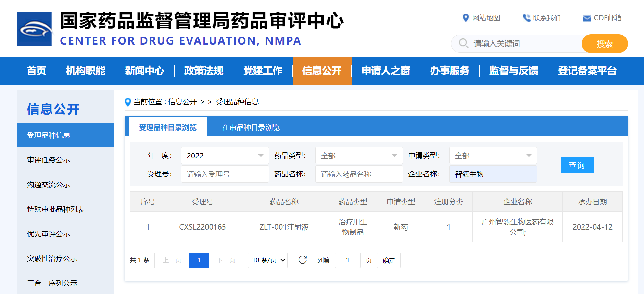Open 联系我们 link

click(x=546, y=18)
